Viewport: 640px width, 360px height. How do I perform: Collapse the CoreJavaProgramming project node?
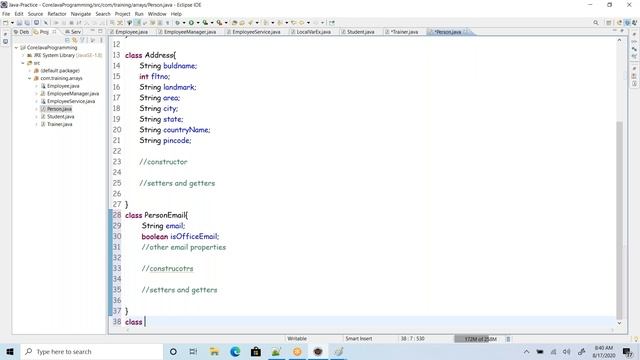pos(16,48)
